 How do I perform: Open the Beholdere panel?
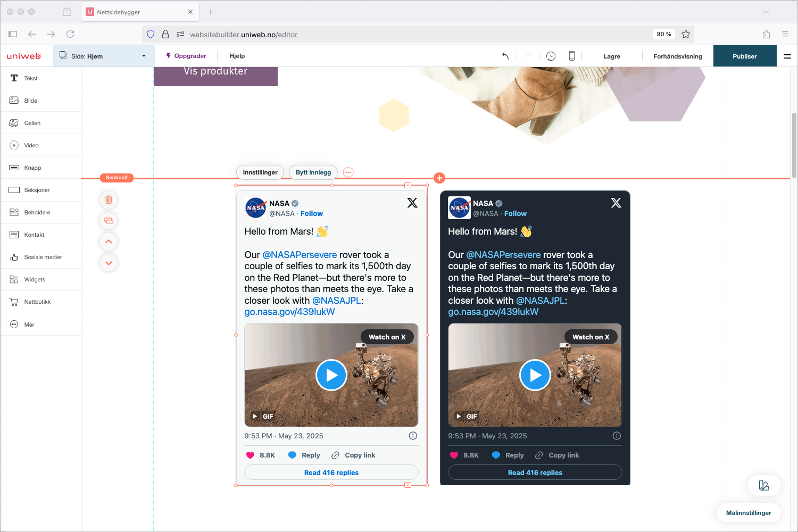40,212
